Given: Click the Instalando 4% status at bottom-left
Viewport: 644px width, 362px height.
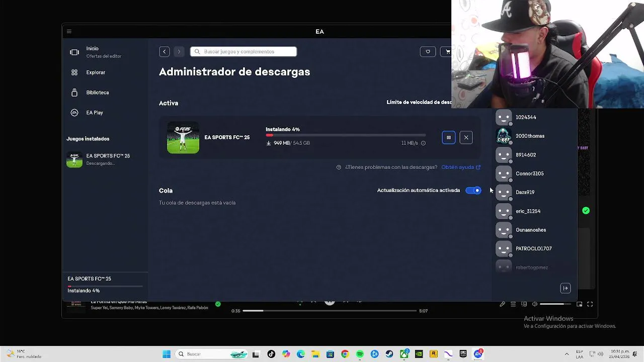Looking at the screenshot, I should pos(84,291).
